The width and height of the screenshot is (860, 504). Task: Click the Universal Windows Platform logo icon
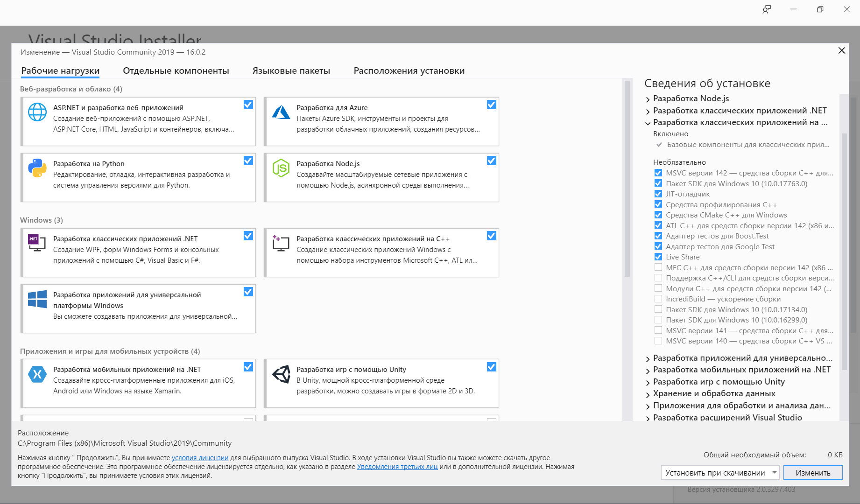click(37, 299)
